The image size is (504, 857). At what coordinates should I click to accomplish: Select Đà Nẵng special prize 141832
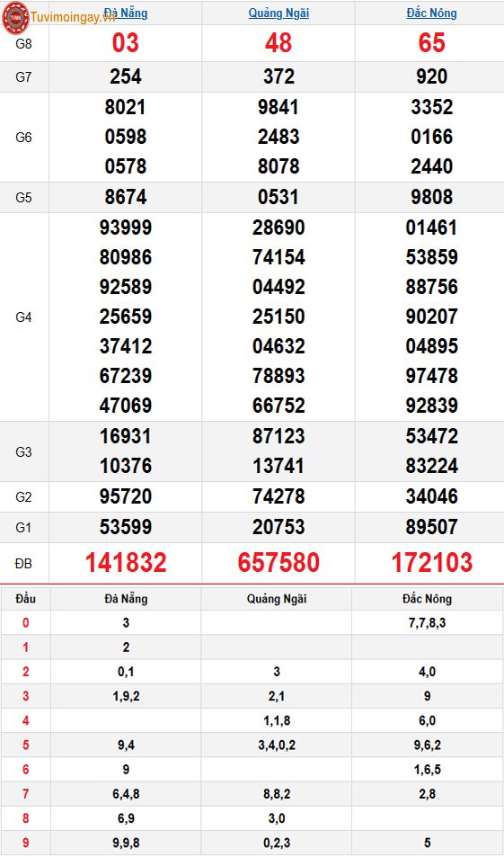click(x=126, y=562)
